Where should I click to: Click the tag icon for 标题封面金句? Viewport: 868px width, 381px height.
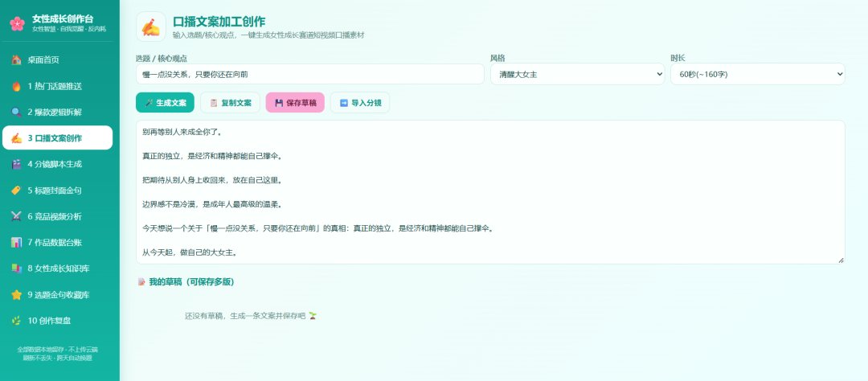17,190
